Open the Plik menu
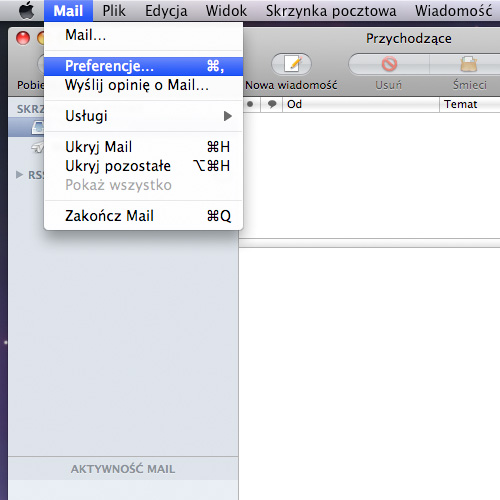Image resolution: width=500 pixels, height=500 pixels. [x=114, y=11]
